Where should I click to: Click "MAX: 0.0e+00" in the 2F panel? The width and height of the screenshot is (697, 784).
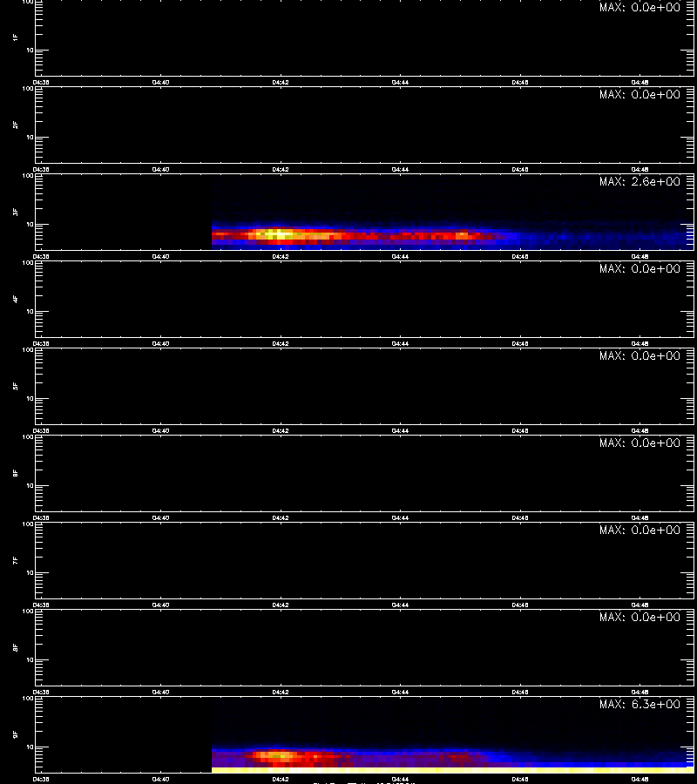(639, 94)
